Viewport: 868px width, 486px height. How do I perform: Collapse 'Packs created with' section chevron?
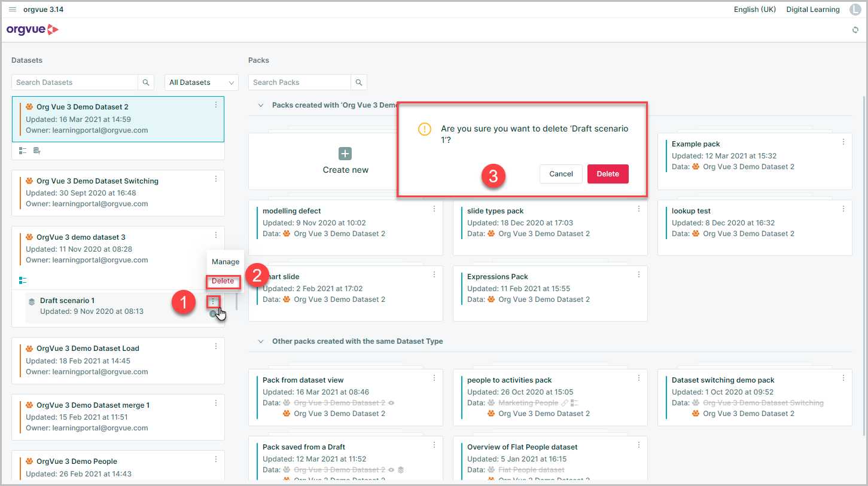pyautogui.click(x=261, y=105)
